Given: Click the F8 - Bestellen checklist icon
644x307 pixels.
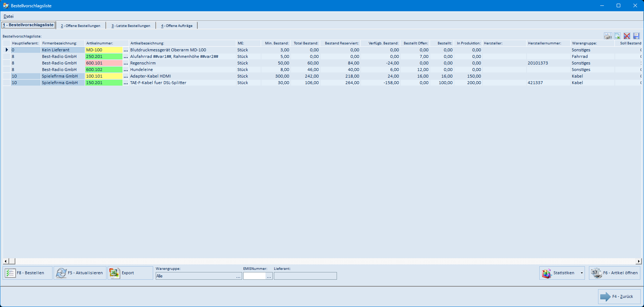Looking at the screenshot, I should 10,273.
